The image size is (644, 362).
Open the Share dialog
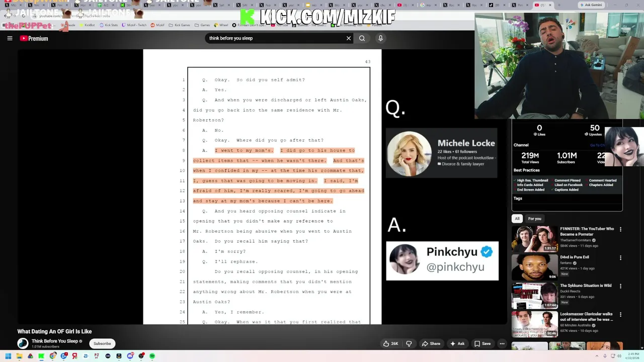click(x=431, y=344)
